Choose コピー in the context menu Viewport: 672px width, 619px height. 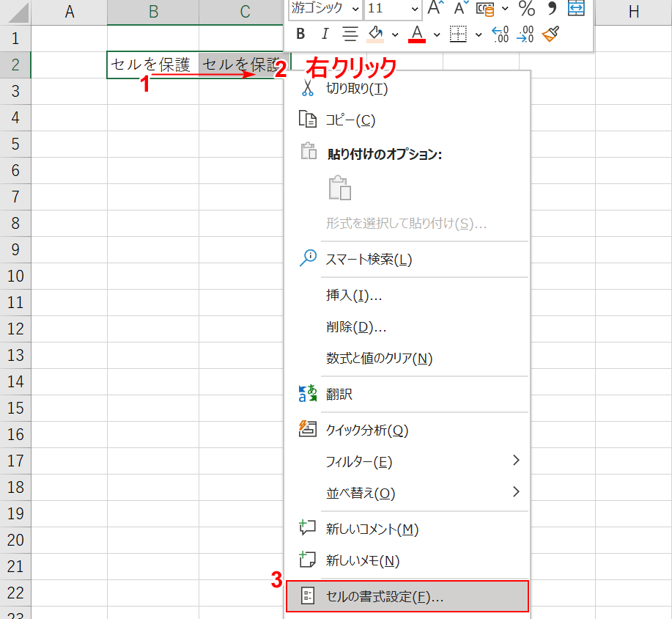pyautogui.click(x=350, y=120)
